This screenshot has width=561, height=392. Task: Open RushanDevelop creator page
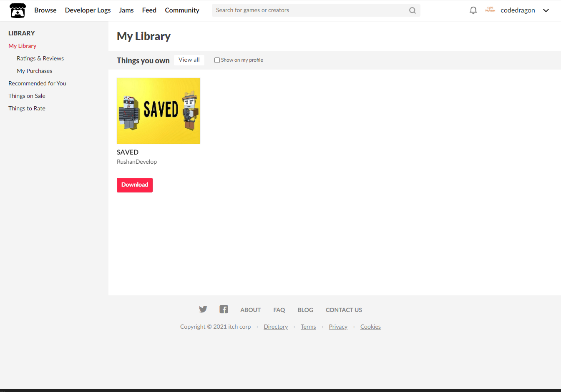click(137, 162)
